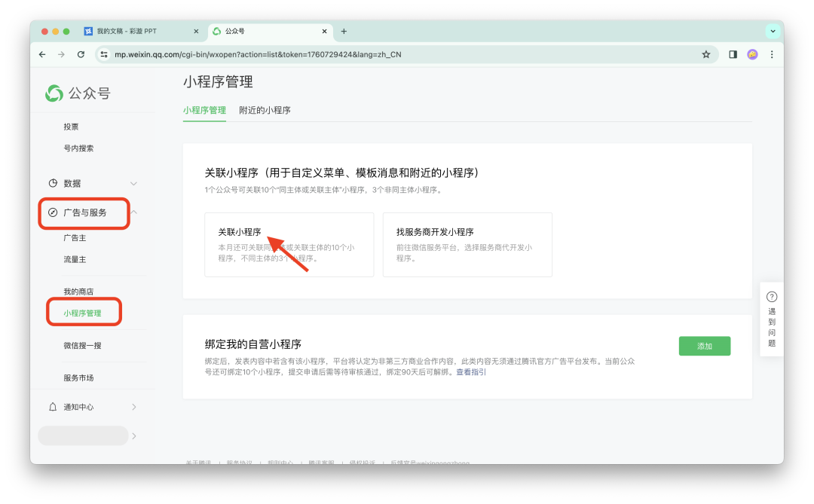The width and height of the screenshot is (814, 504).
Task: Click the browser back arrow
Action: click(x=42, y=54)
